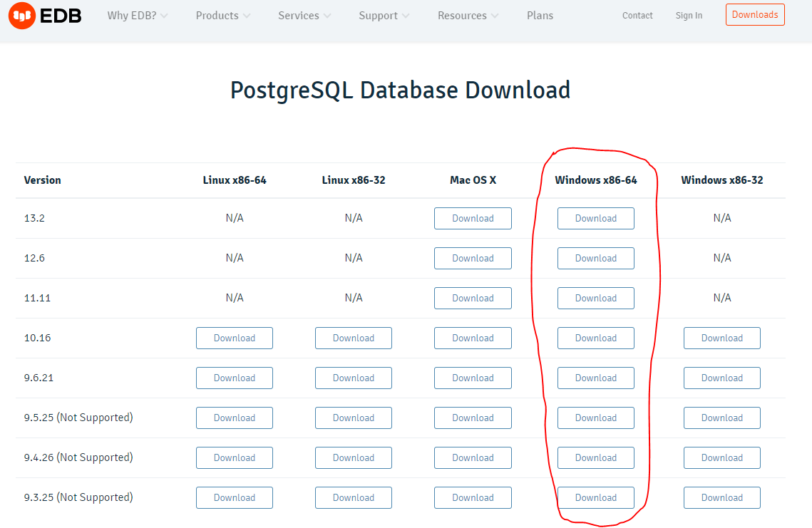This screenshot has height=528, width=812.
Task: Click the PostgreSQL Database Download heading
Action: (x=401, y=90)
